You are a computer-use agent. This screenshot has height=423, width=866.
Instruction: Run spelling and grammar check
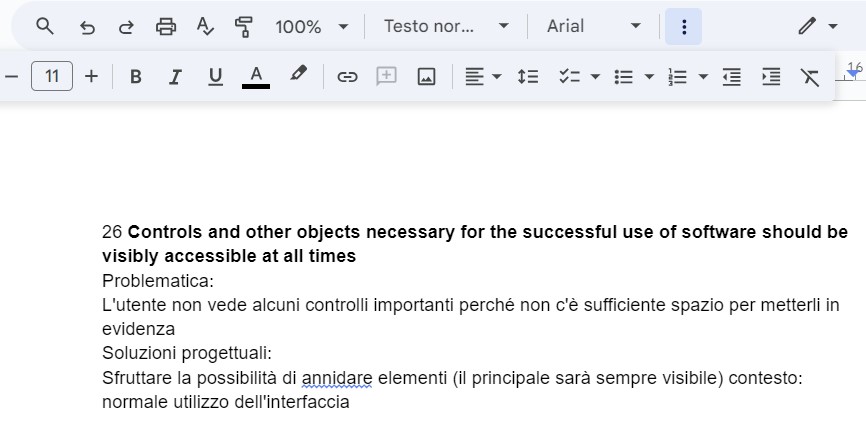[x=205, y=27]
